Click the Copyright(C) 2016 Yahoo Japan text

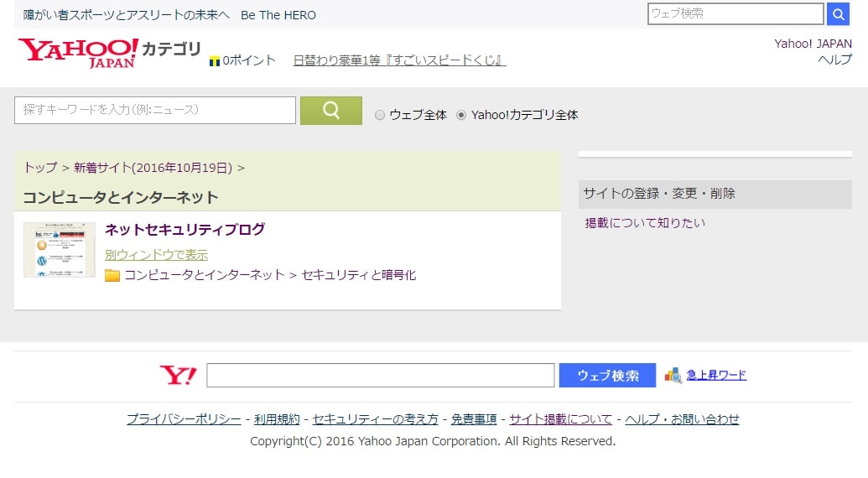click(433, 441)
